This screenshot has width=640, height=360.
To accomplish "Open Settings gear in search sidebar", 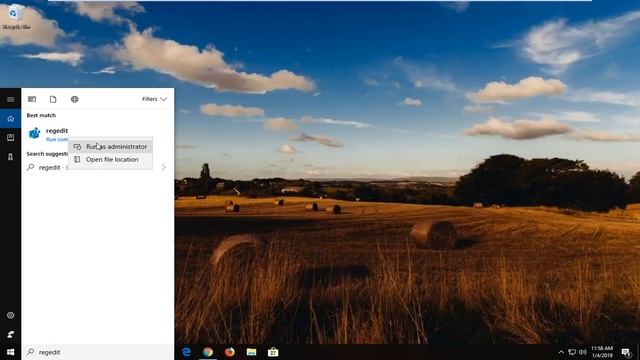I will [x=11, y=315].
